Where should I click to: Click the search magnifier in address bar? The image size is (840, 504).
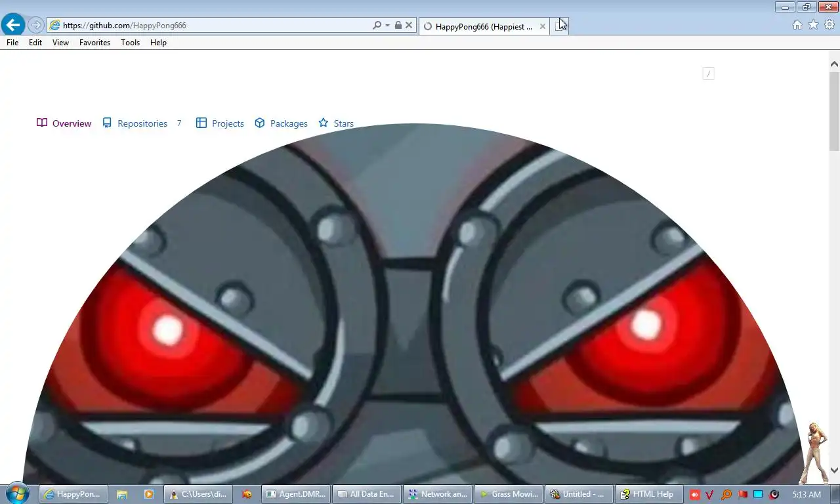377,25
